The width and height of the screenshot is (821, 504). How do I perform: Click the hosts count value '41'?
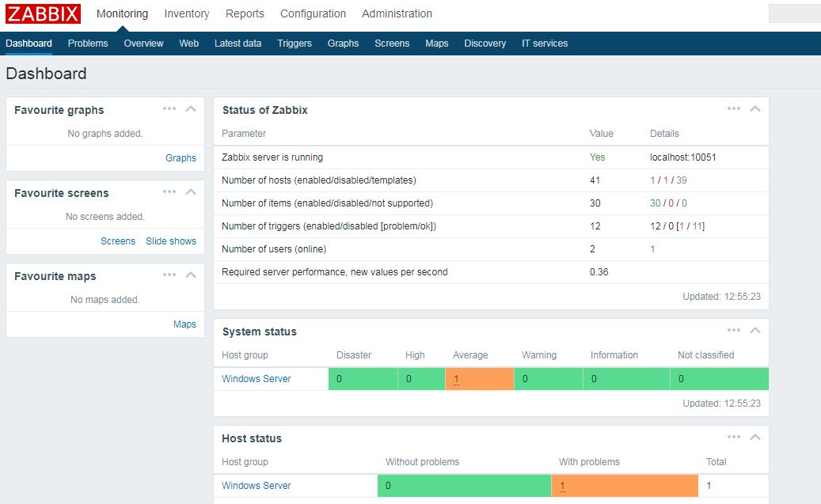click(x=595, y=180)
